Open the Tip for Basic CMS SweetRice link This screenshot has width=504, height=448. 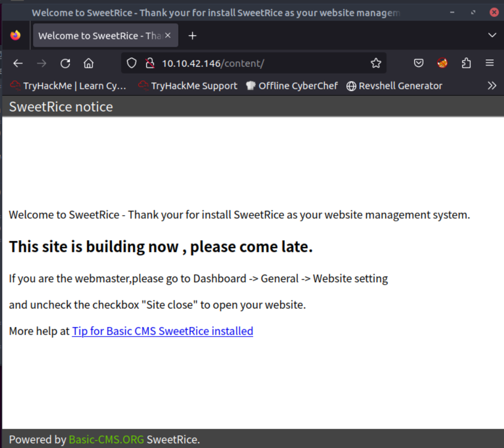(162, 331)
